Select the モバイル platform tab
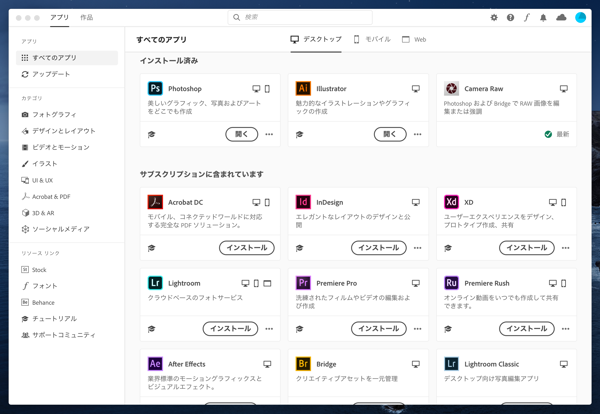Image resolution: width=600 pixels, height=414 pixels. click(x=372, y=39)
